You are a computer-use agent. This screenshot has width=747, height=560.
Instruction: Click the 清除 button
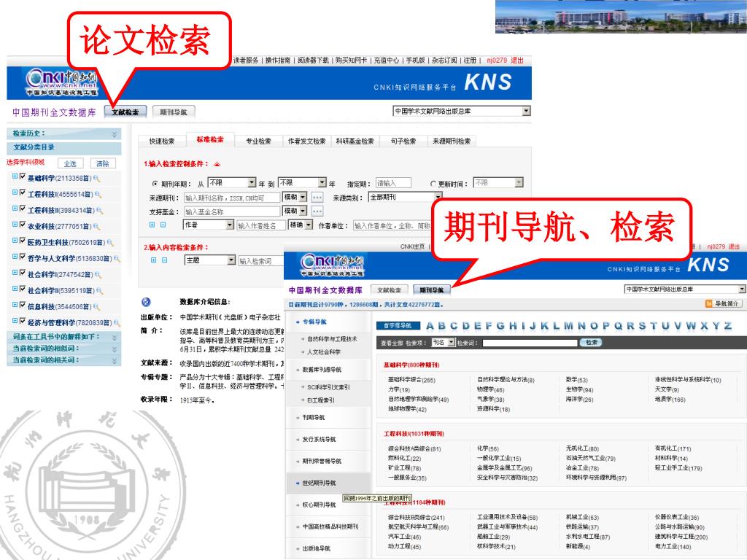click(102, 164)
